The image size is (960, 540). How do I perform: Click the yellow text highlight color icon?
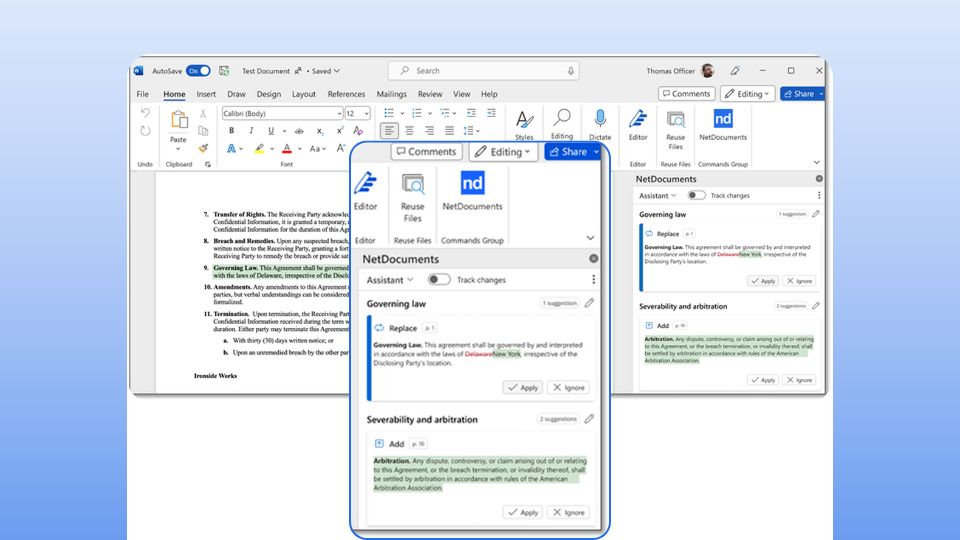click(x=260, y=148)
